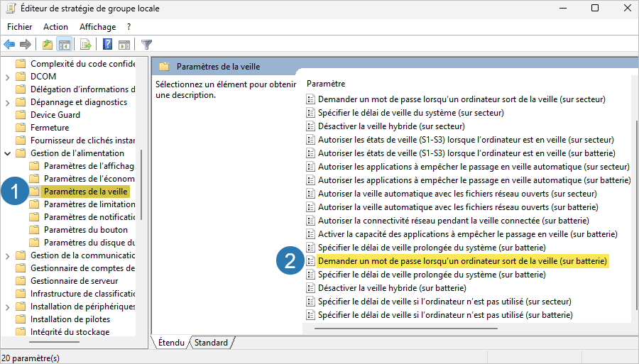Select Demander un mot de passe (sur batterie) policy
This screenshot has width=639, height=364.
click(462, 261)
